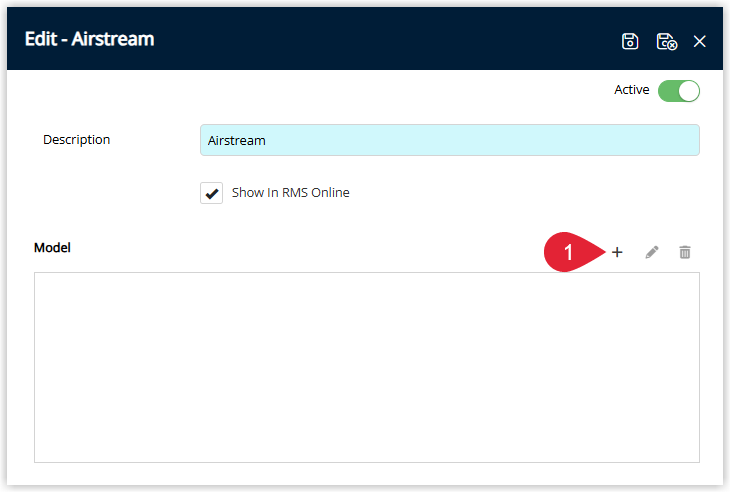Add a new model with the plus icon
Image resolution: width=731 pixels, height=493 pixels.
tap(617, 252)
